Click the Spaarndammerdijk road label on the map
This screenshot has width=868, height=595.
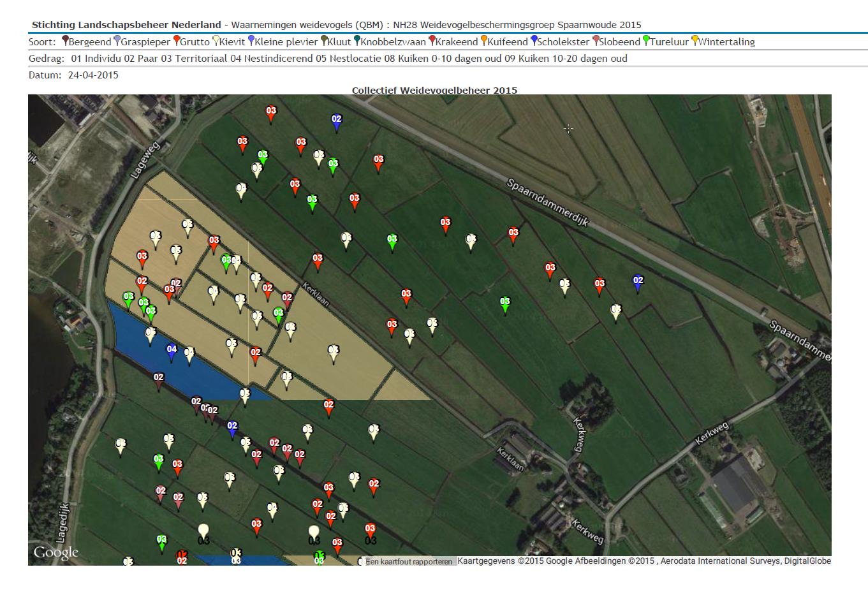pos(548,203)
